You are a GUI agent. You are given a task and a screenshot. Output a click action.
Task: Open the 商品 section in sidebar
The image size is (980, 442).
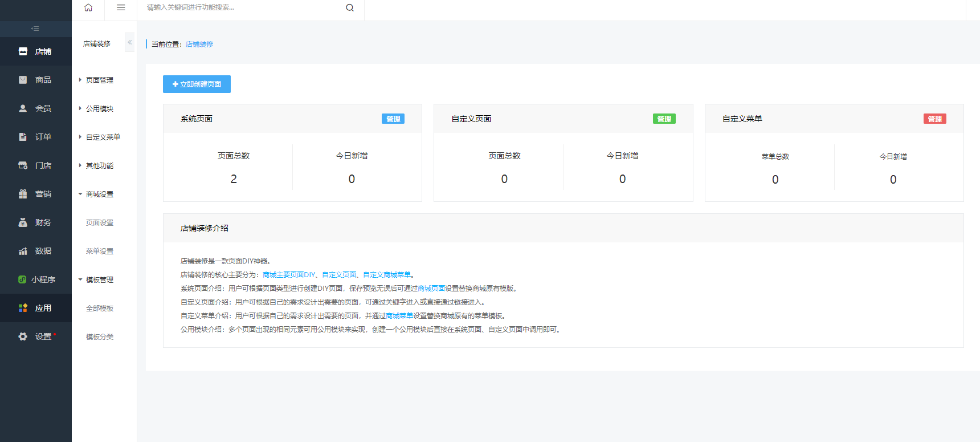[x=36, y=80]
